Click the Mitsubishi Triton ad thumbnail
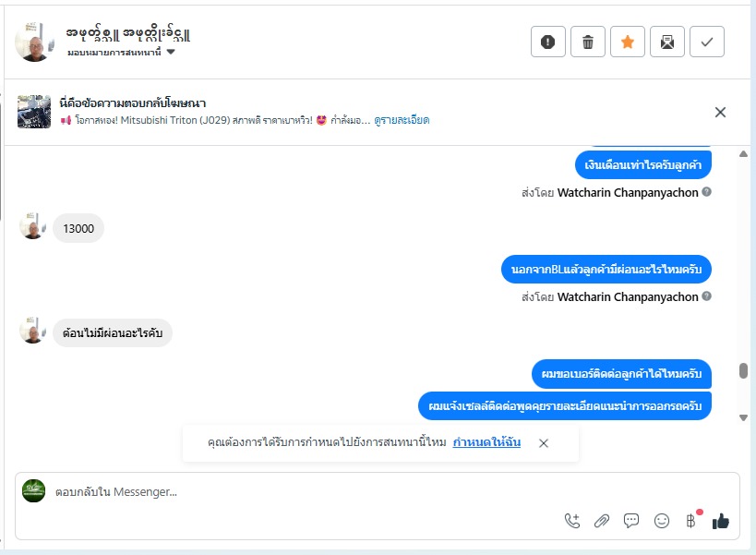756x555 pixels. tap(34, 112)
